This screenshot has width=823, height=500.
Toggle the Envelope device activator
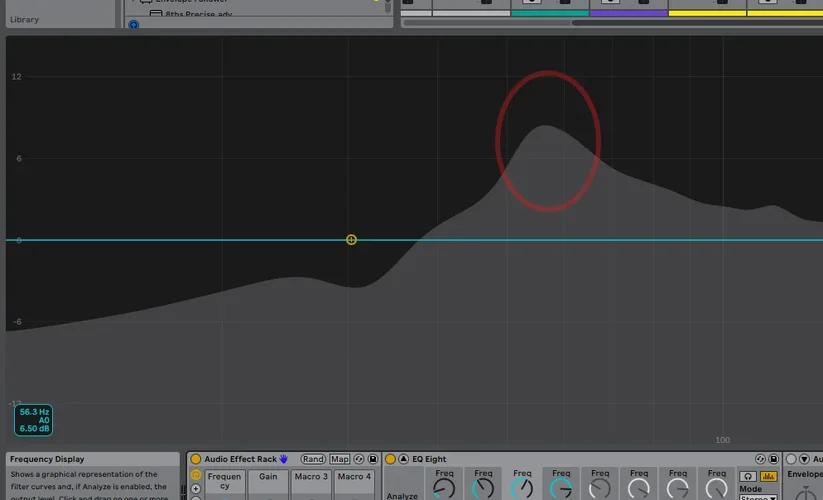tap(791, 459)
